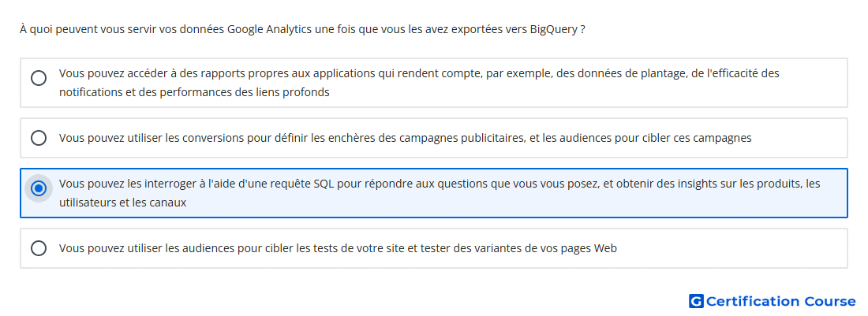Click the empty right side of the site tests answer card
This screenshot has width=868, height=316.
(731, 248)
